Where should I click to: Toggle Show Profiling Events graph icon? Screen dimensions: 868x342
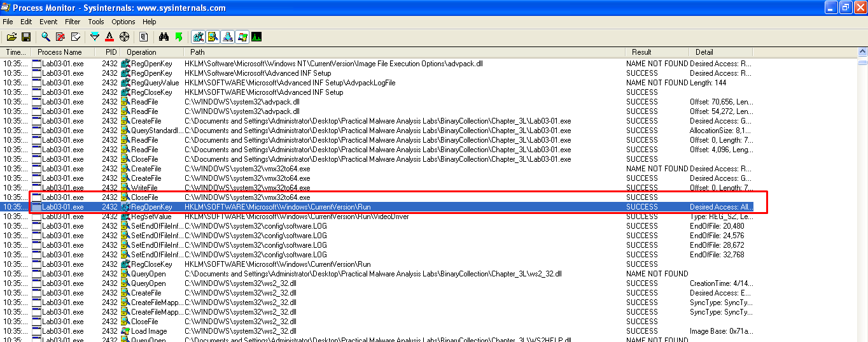click(256, 37)
